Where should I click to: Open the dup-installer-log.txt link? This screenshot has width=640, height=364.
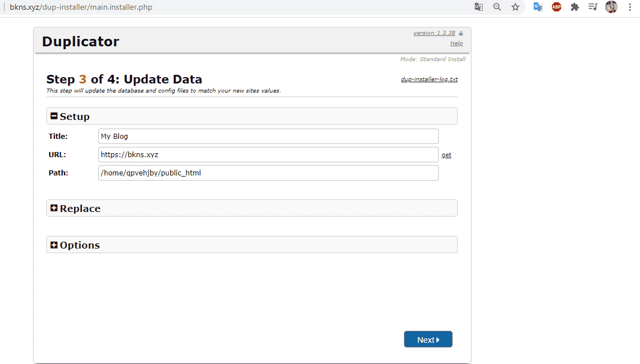(x=429, y=79)
